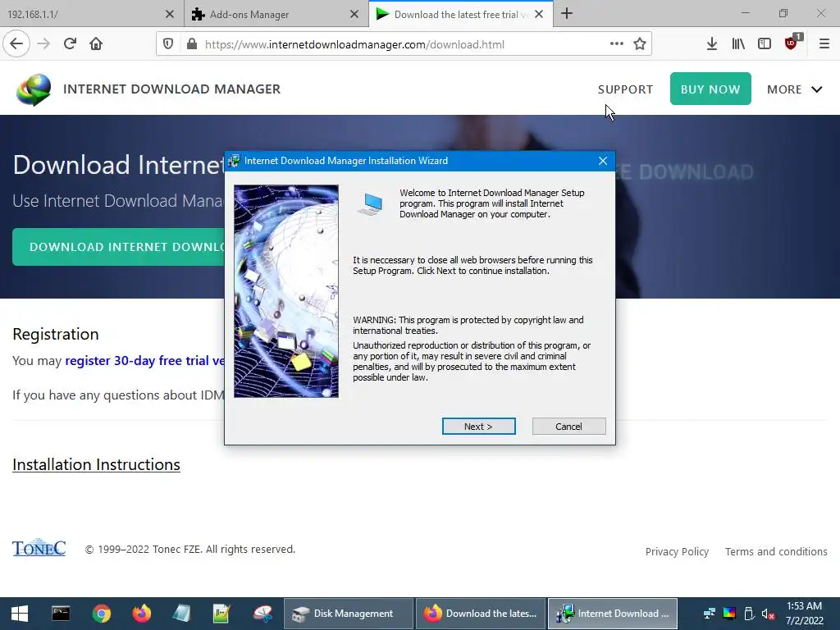Viewport: 840px width, 630px height.
Task: Open the Installation Instructions link
Action: [x=97, y=464]
